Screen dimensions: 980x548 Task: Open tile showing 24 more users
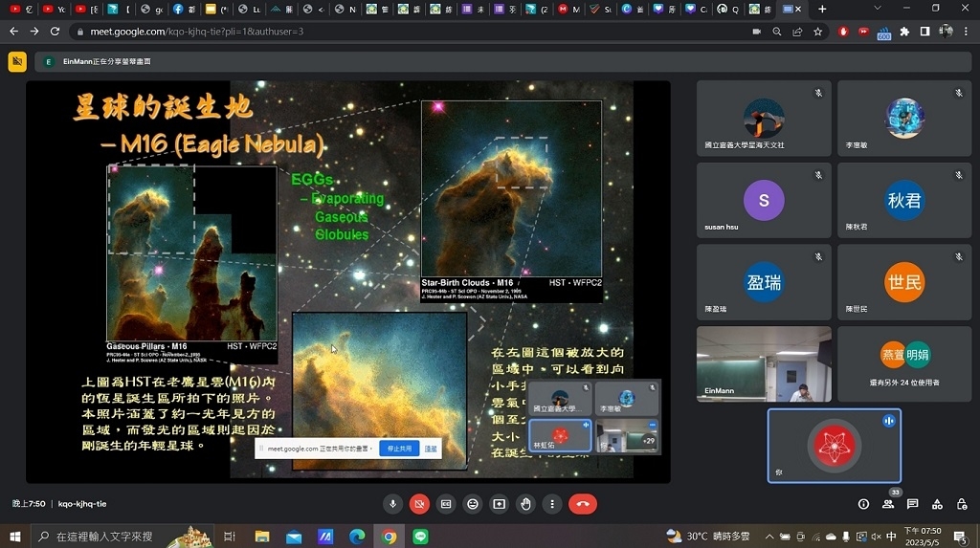click(x=904, y=363)
